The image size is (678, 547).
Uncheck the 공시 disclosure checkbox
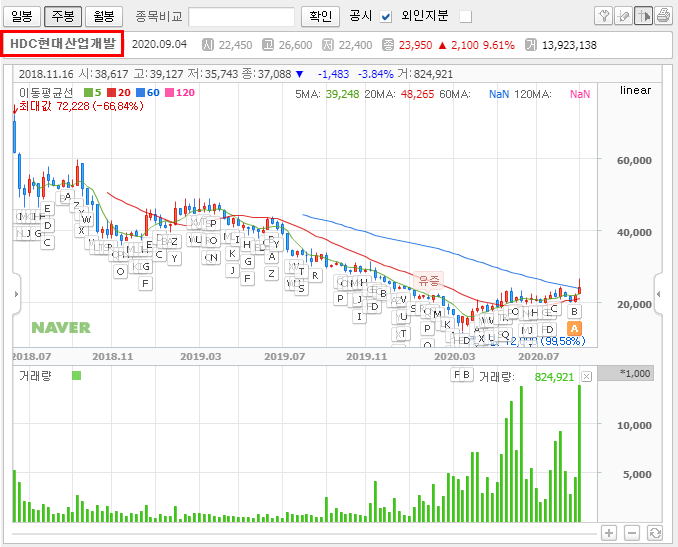click(386, 17)
